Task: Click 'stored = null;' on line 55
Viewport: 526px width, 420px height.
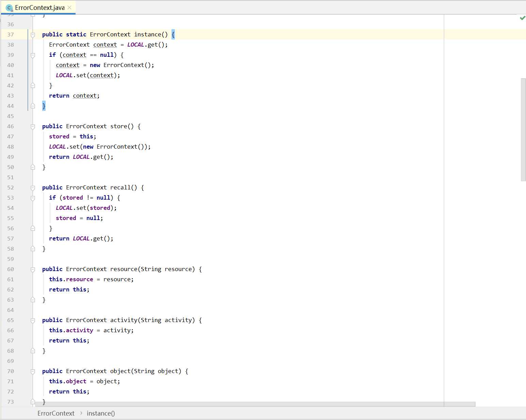Action: tap(80, 218)
